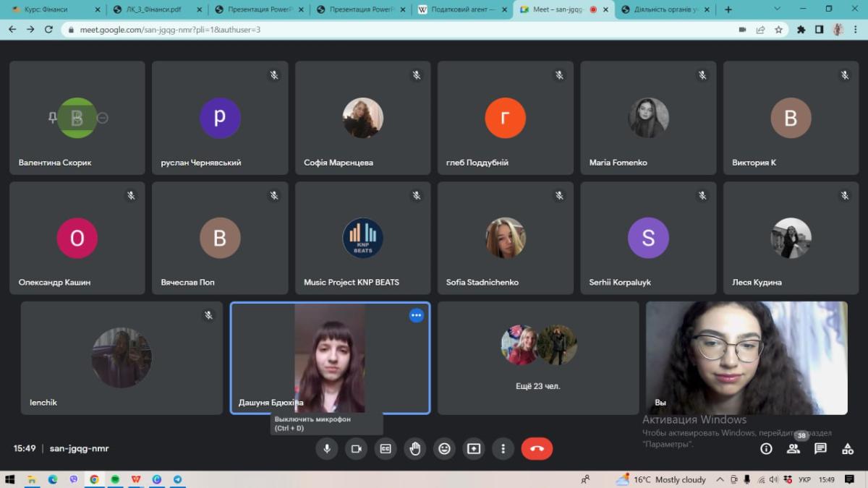Click muted mic icon on Софія Маренцева tile
The image size is (868, 488).
click(417, 74)
